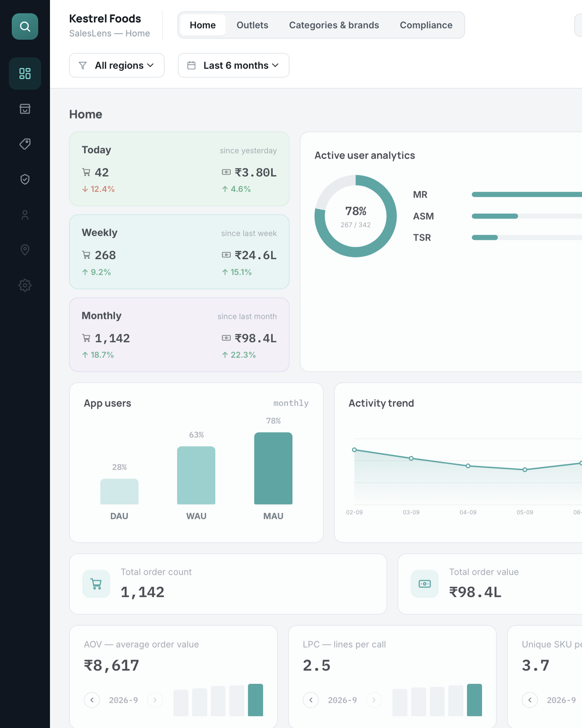The image size is (582, 728).
Task: Open the tag icon in the sidebar
Action: click(x=25, y=144)
